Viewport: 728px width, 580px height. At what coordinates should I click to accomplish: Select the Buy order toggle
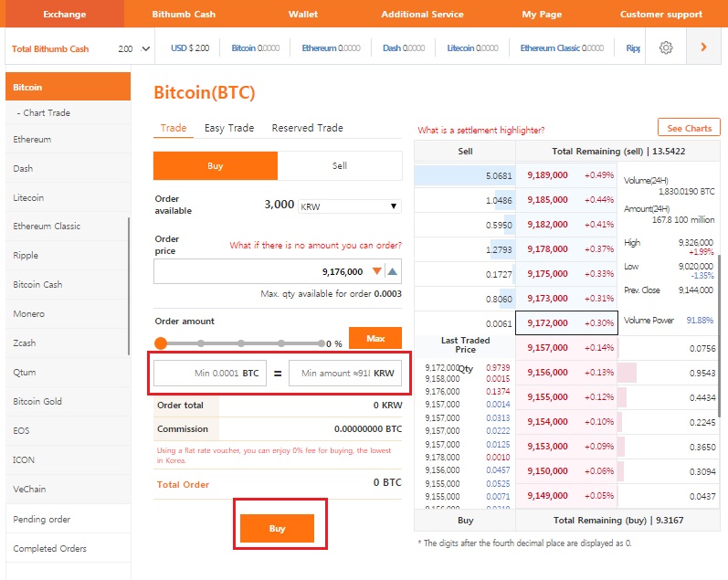(216, 166)
